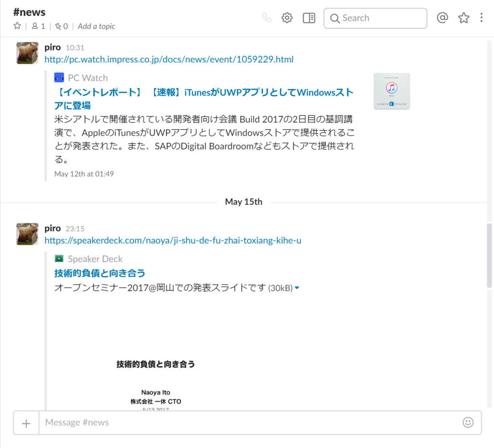Open channel settings gear icon

click(287, 18)
